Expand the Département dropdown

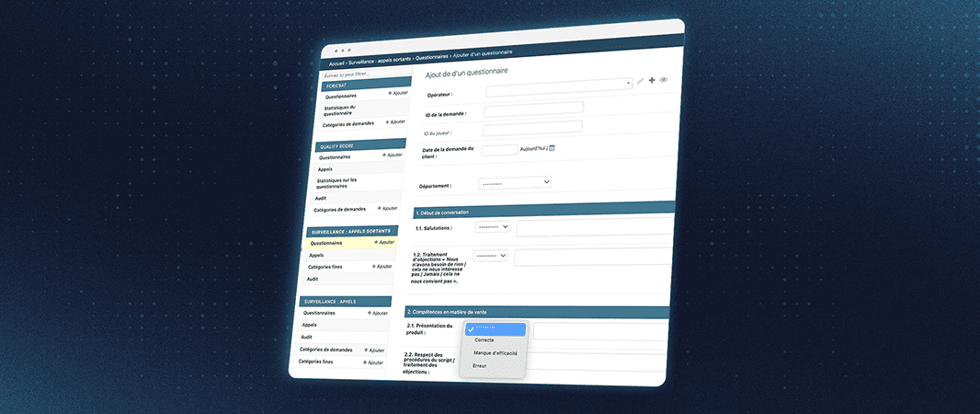click(515, 182)
